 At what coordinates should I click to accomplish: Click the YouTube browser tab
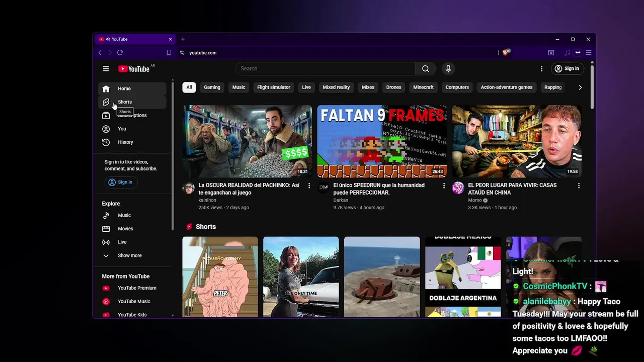pos(135,39)
